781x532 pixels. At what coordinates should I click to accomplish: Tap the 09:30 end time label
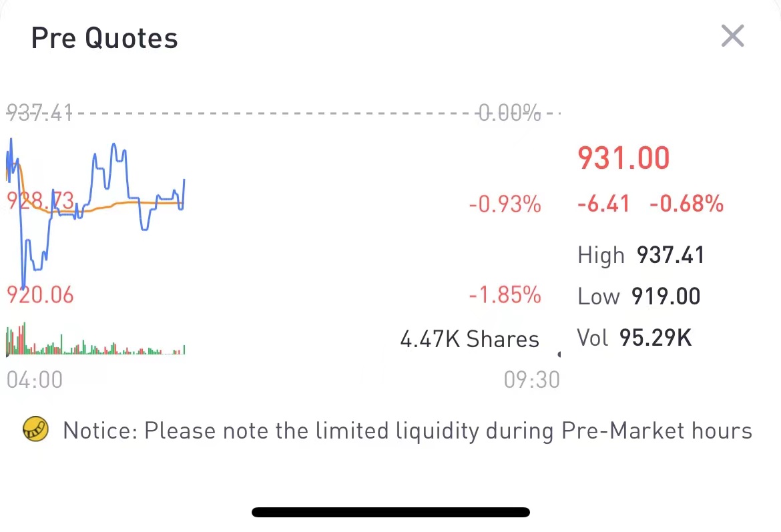531,380
